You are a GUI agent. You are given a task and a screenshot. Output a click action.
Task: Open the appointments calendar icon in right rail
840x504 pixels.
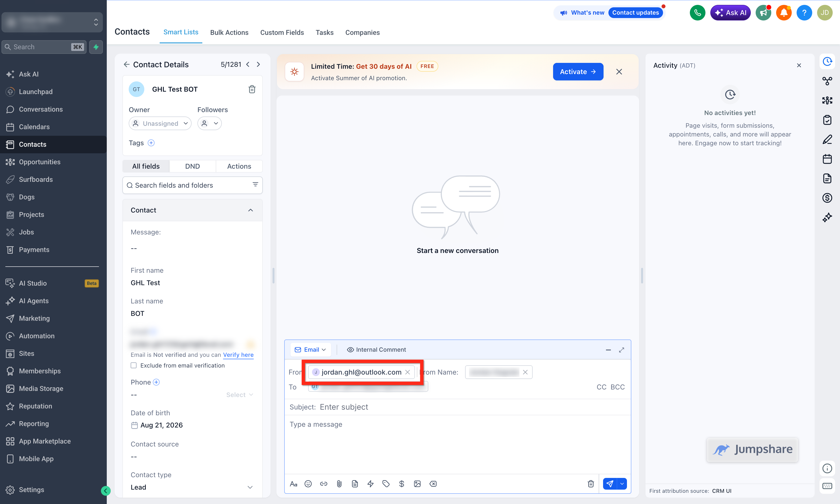coord(827,159)
